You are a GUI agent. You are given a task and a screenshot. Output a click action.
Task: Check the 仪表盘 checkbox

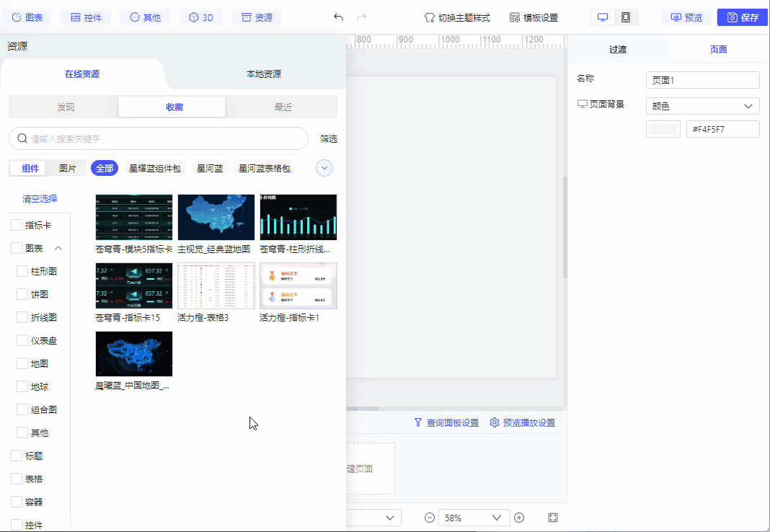[x=22, y=340]
